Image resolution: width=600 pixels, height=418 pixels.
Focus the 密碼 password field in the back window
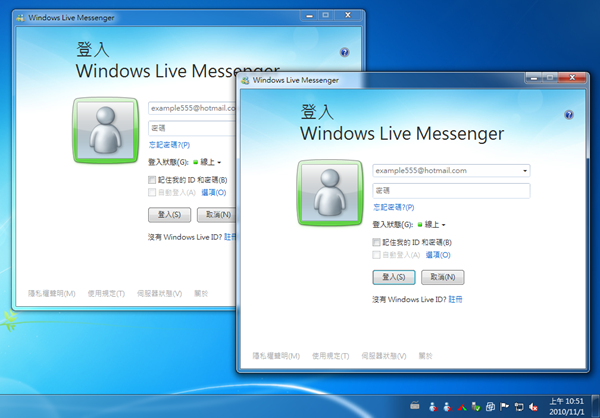[x=192, y=128]
